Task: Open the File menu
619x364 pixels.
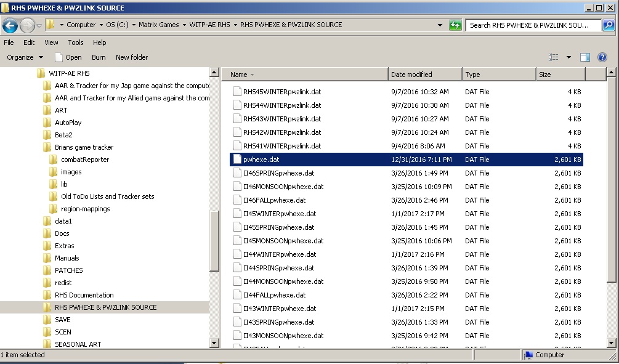Action: tap(9, 42)
